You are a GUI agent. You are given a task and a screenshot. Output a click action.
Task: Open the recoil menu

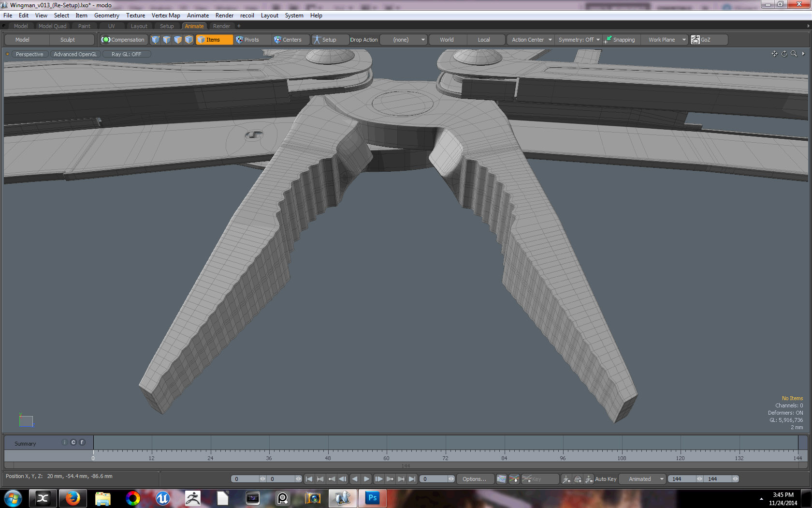coord(247,15)
